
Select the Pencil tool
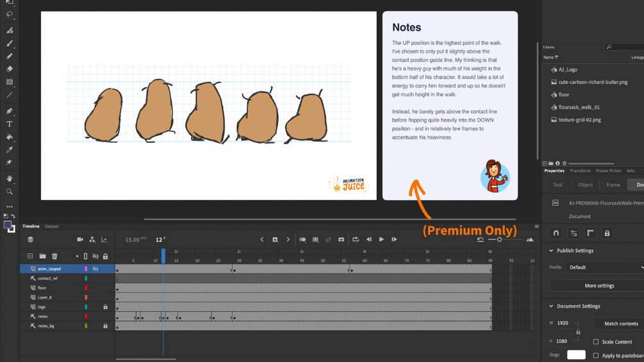(x=10, y=56)
